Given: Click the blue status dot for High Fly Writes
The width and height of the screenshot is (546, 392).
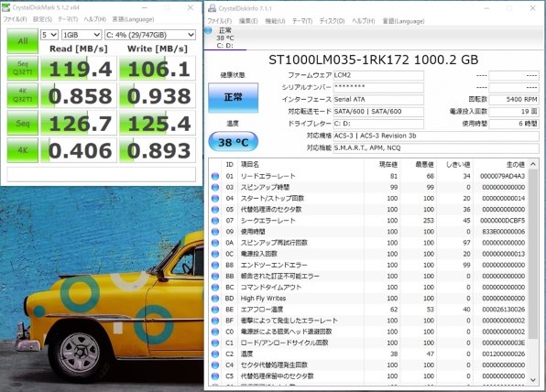Looking at the screenshot, I should coord(215,299).
